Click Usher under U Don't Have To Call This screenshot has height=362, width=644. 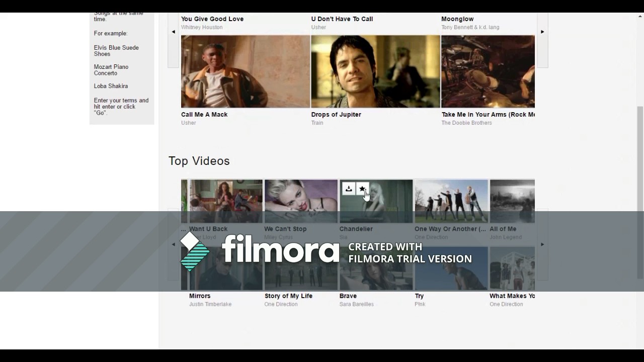coord(318,27)
